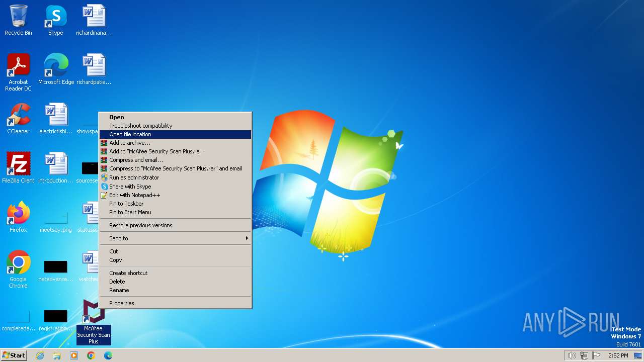Choose Compress and email...
This screenshot has width=644, height=362.
[175, 160]
